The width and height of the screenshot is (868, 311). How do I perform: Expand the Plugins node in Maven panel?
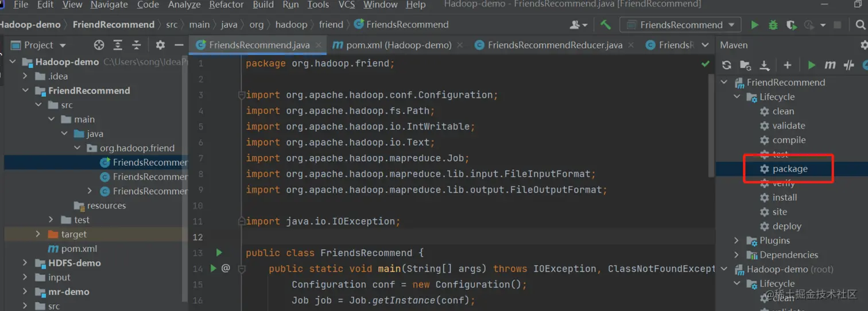(737, 240)
